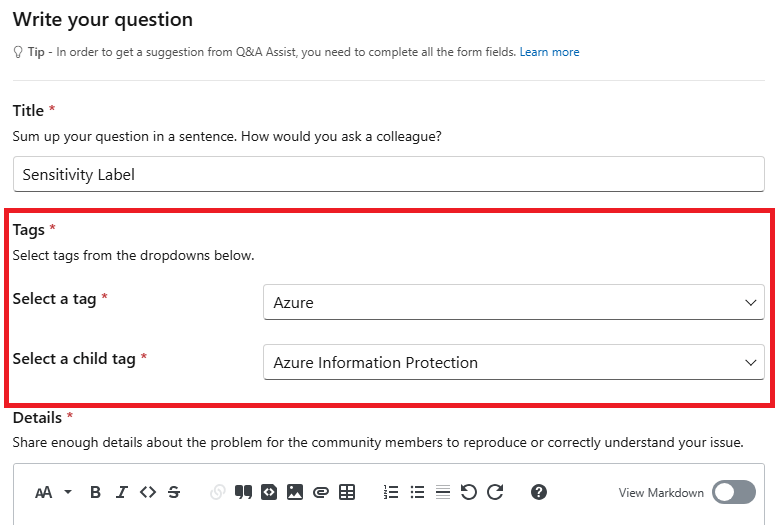Open the font size tool in editor toolbar
780x525 pixels.
tap(44, 493)
